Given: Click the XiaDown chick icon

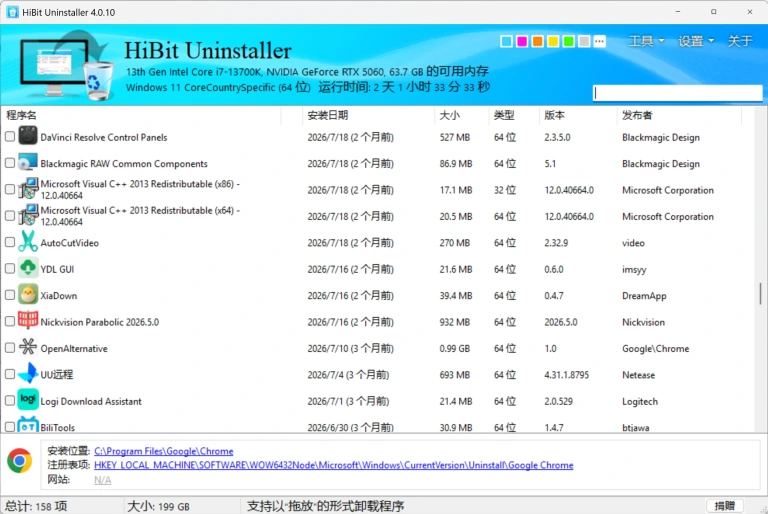Looking at the screenshot, I should (28, 294).
